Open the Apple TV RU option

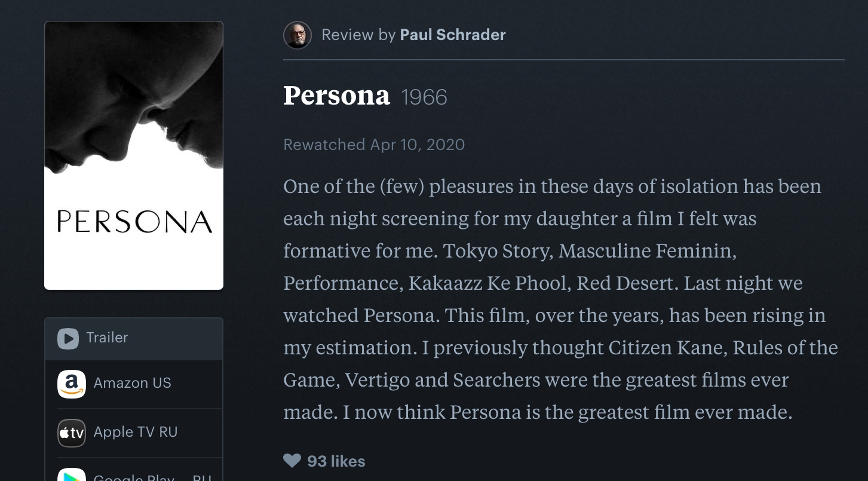click(135, 433)
